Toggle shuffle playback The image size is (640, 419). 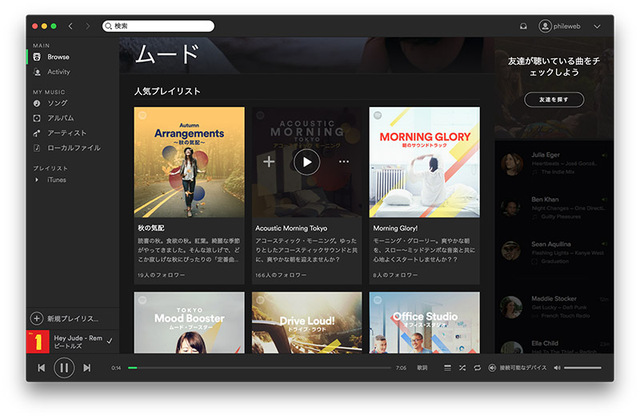pyautogui.click(x=462, y=368)
